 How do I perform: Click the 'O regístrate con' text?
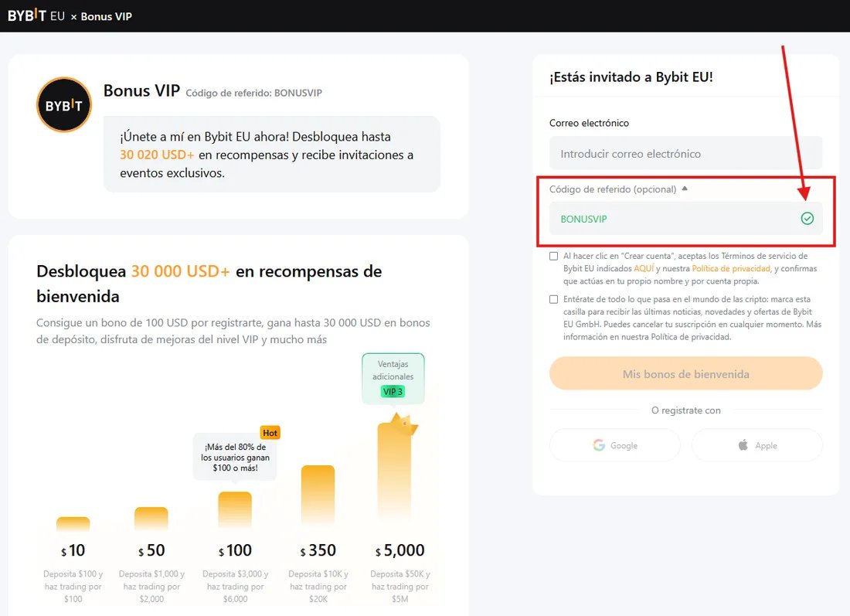pos(685,410)
